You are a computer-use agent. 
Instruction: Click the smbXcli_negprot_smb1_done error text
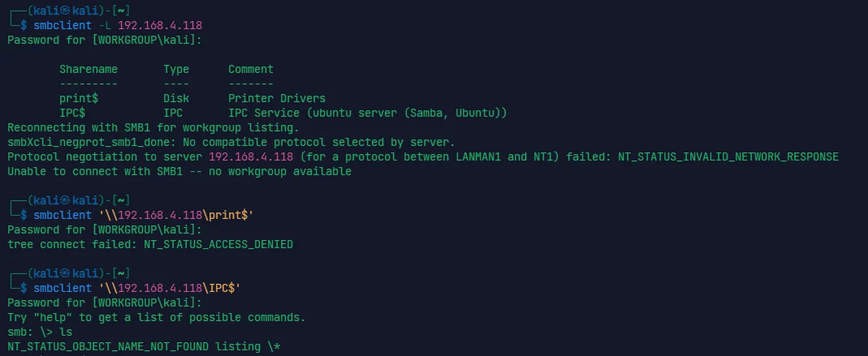(85, 142)
